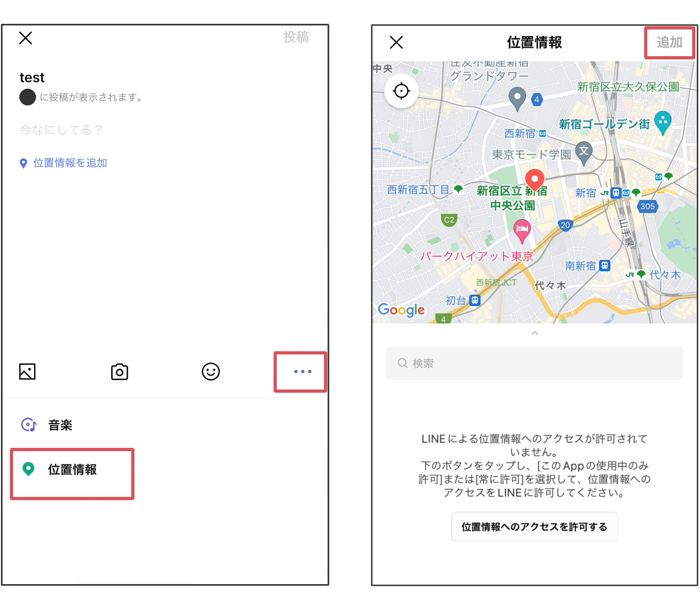Tap the route 305 shield on map

click(647, 206)
